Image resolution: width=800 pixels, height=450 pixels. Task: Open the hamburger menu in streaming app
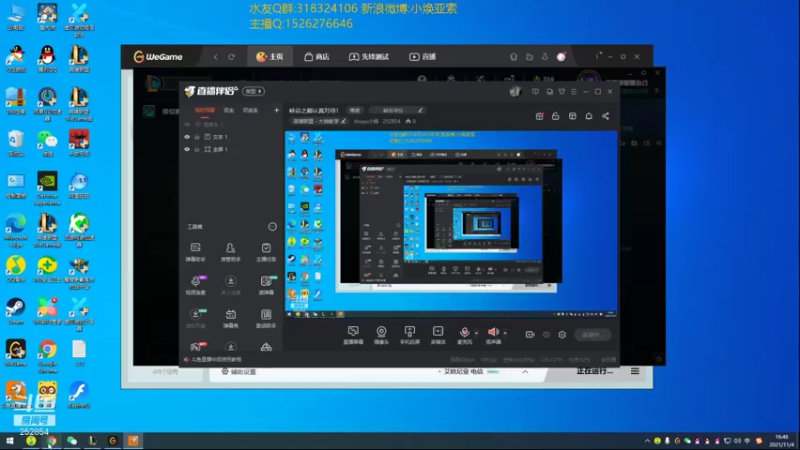click(574, 92)
